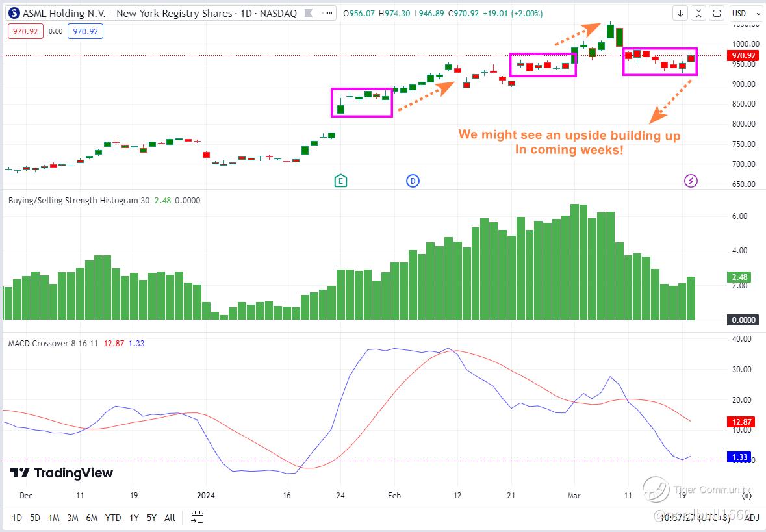Click the ASML symbol logo icon

pyautogui.click(x=14, y=13)
